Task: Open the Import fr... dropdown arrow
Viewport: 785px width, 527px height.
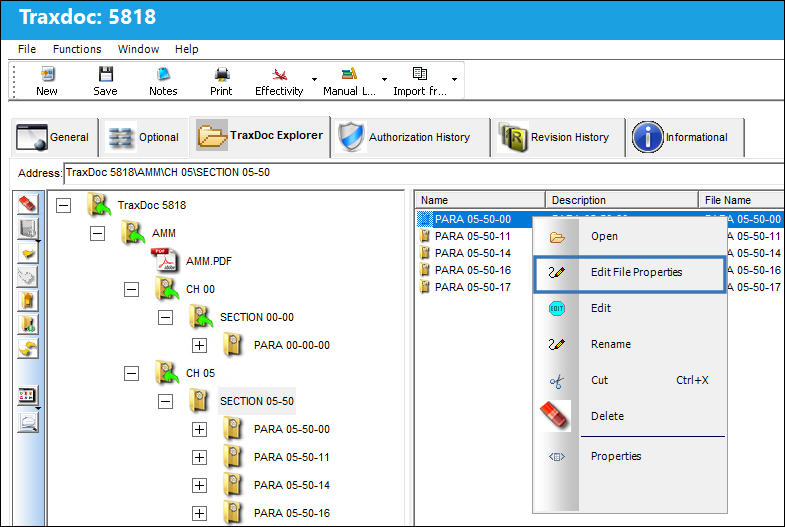Action: point(455,79)
